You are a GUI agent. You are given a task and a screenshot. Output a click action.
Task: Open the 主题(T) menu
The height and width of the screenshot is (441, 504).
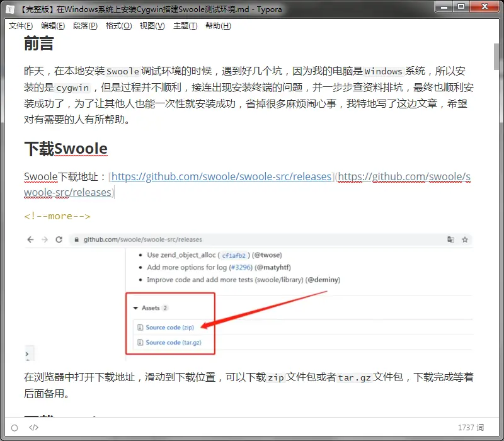click(x=185, y=26)
